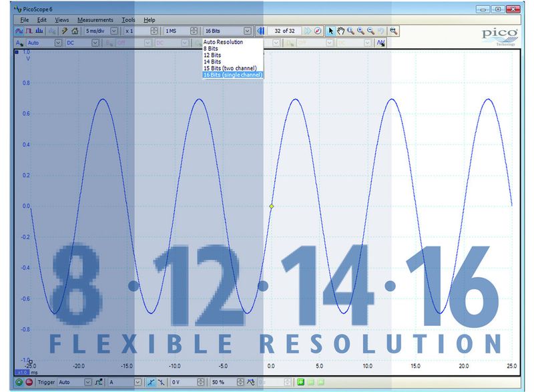Open the Trigger mode Auto dropdown
This screenshot has width=534, height=392.
[x=88, y=382]
